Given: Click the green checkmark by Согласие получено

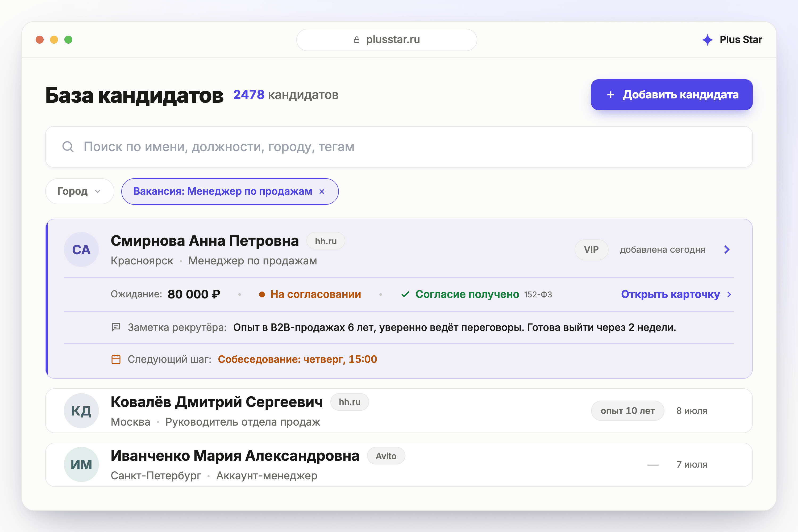Looking at the screenshot, I should 405,294.
